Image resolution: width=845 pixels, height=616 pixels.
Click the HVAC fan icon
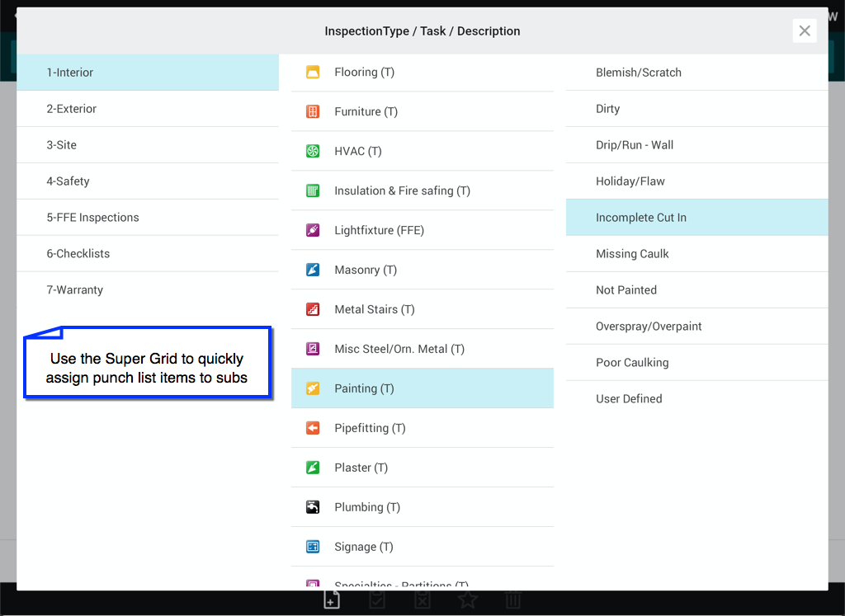(x=313, y=152)
